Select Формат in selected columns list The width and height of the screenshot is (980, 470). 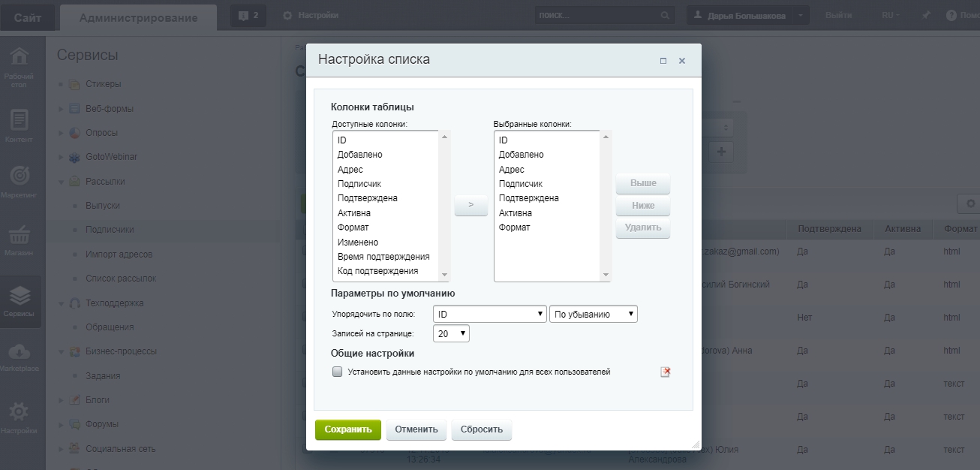click(x=515, y=227)
